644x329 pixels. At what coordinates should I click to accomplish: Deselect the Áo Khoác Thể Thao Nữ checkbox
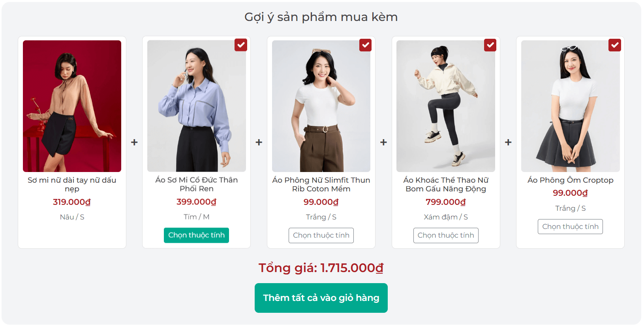pos(490,45)
